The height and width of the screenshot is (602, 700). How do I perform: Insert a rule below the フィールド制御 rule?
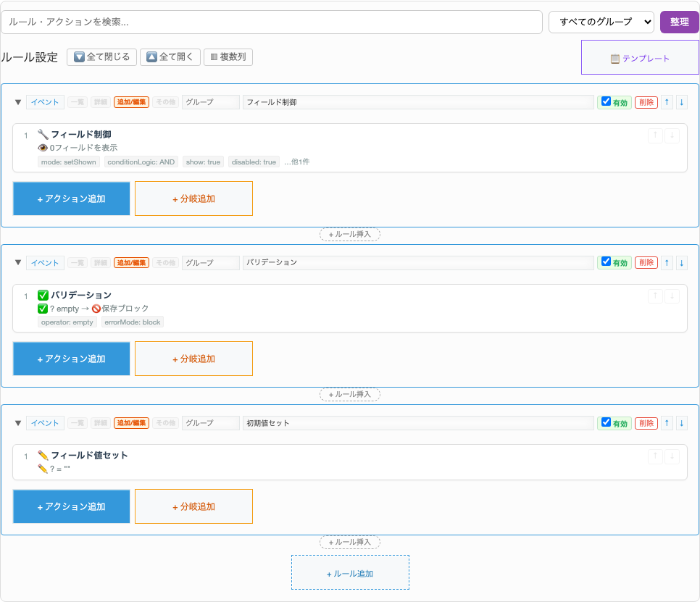pyautogui.click(x=350, y=234)
